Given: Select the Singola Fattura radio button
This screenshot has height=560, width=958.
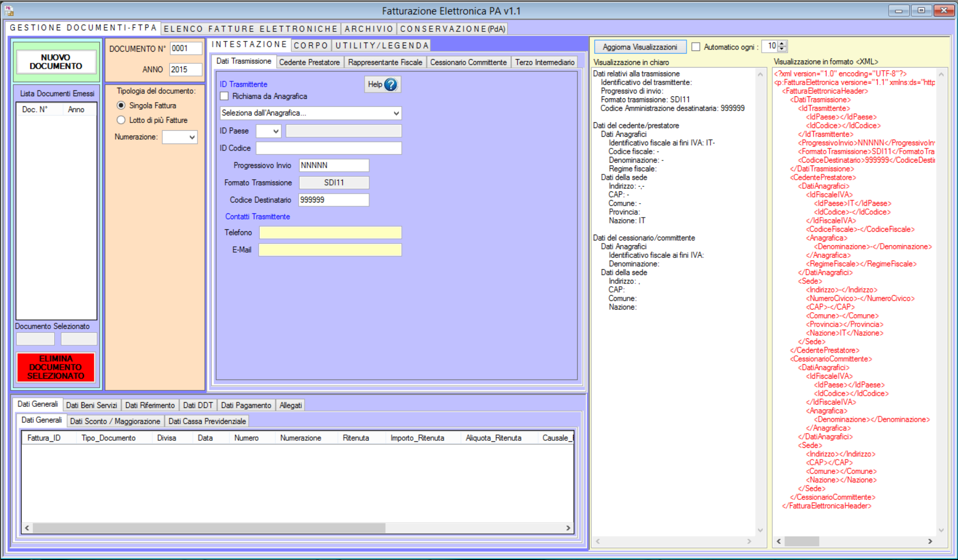Looking at the screenshot, I should tap(121, 105).
